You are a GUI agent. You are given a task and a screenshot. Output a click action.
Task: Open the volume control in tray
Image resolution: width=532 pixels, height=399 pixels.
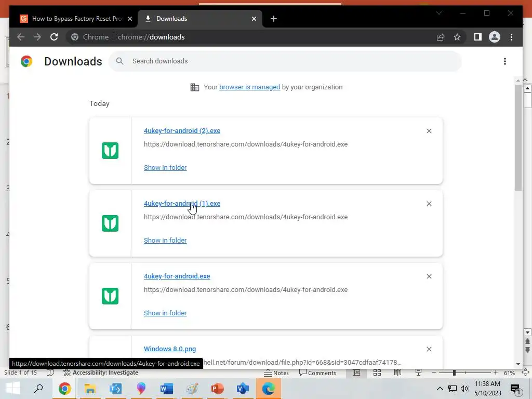coord(464,389)
